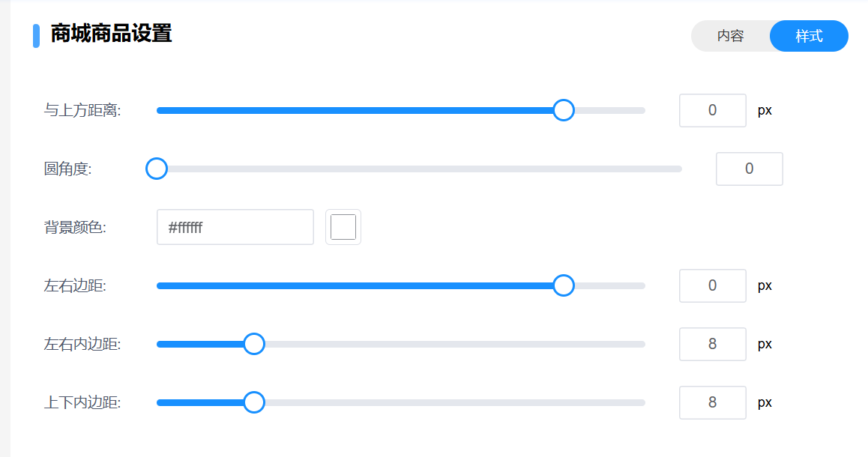Click the 圆角度 number input box
Image resolution: width=868 pixels, height=457 pixels.
(x=749, y=169)
